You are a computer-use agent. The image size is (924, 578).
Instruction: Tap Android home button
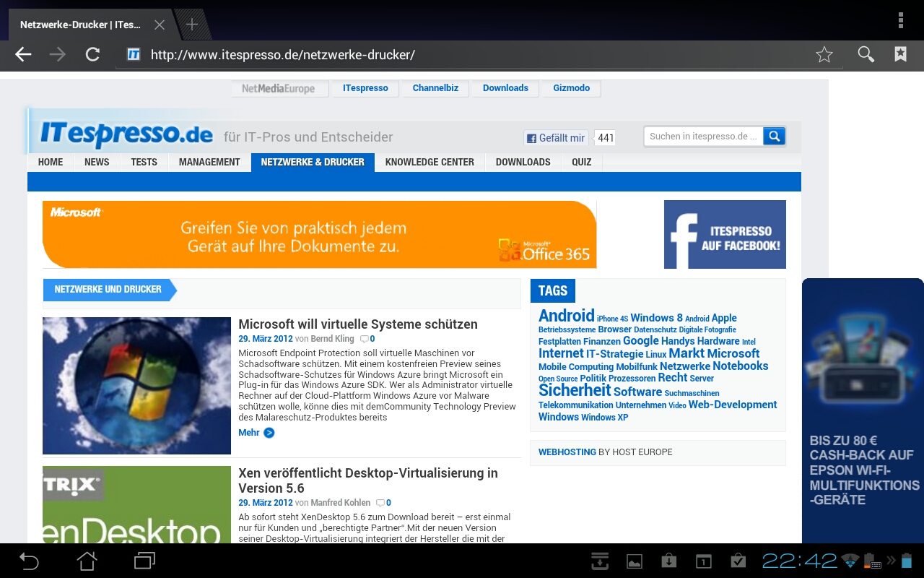(x=87, y=561)
